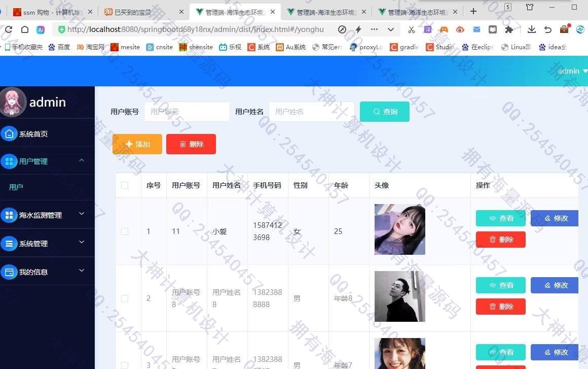Open the gradle bookmark
Screen dimensions: 588x369
[405, 47]
